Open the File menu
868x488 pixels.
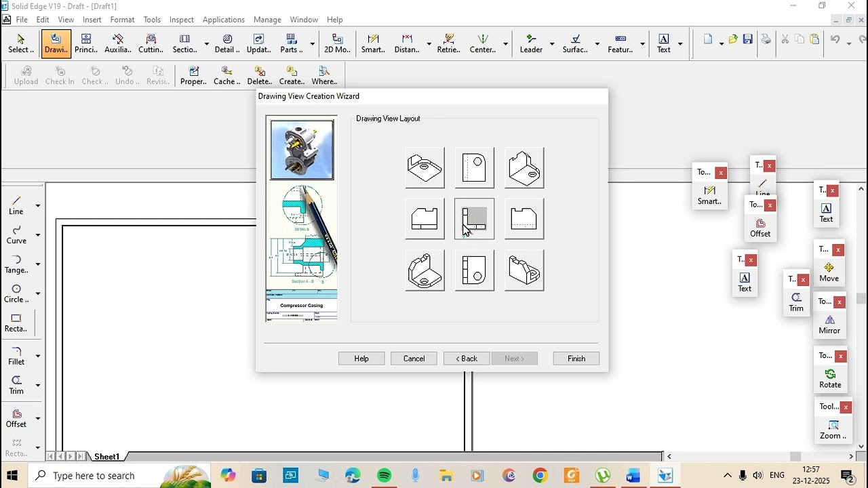(x=22, y=20)
